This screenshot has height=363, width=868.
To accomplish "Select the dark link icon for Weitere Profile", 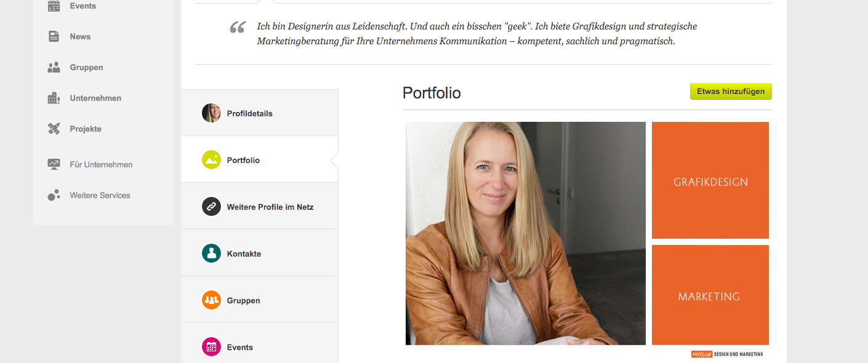I will 211,207.
